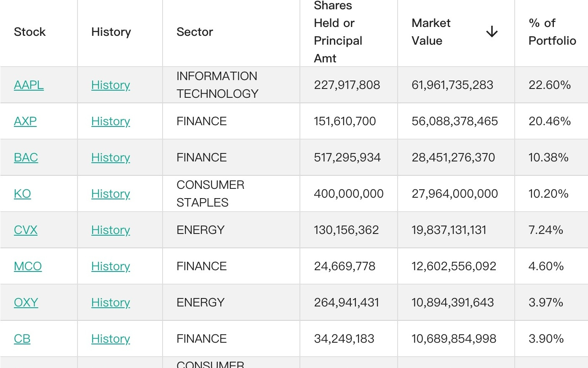Image resolution: width=588 pixels, height=368 pixels.
Task: Click the Market Value column header
Action: pos(431,32)
